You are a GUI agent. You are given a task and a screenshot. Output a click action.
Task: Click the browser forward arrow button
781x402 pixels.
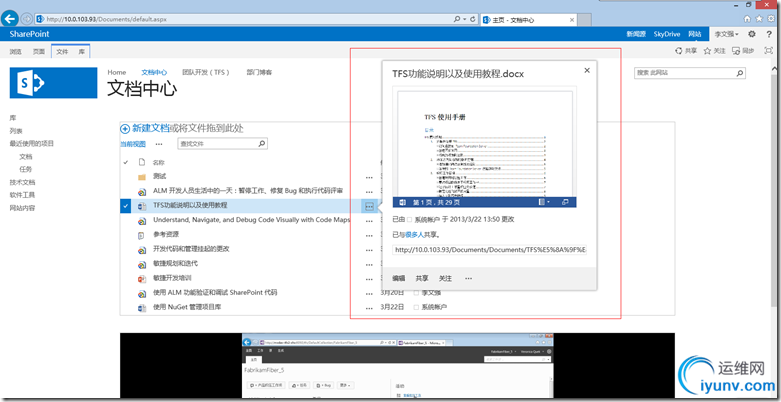26,19
